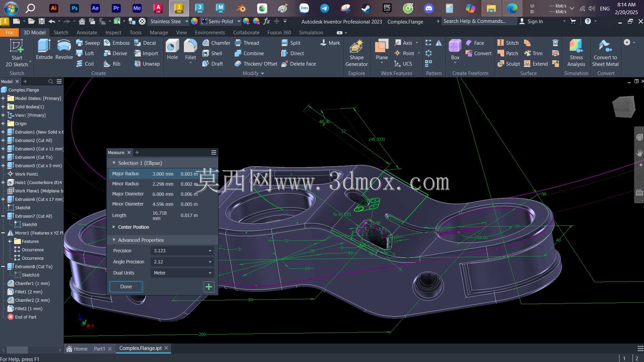Click the Split tool
Screen dimensions: 644x362
291,43
